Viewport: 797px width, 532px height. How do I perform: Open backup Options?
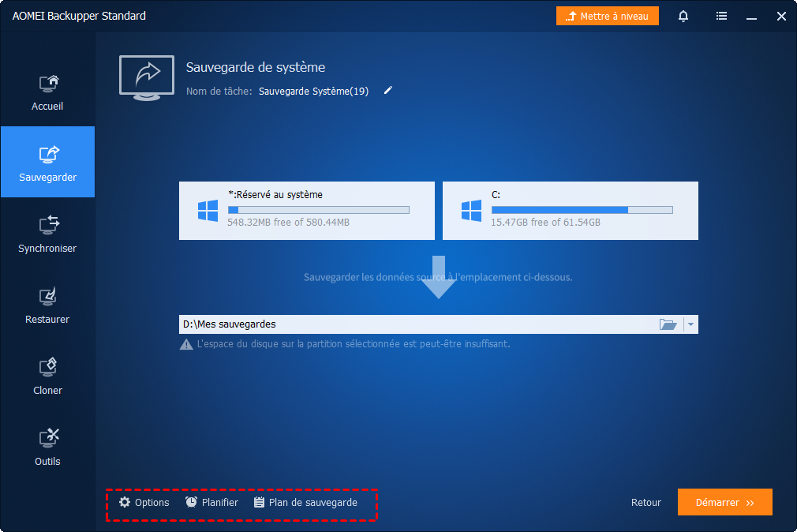pyautogui.click(x=144, y=503)
